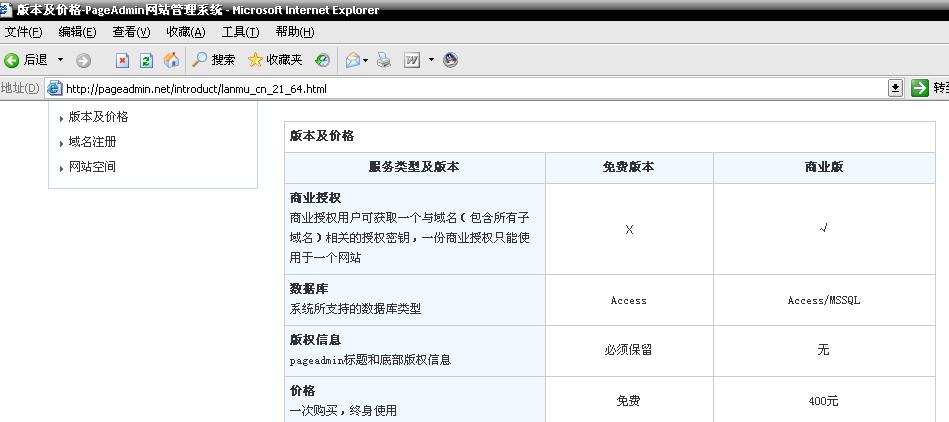Click the Edit with Word icon
Image resolution: width=949 pixels, height=422 pixels.
412,60
